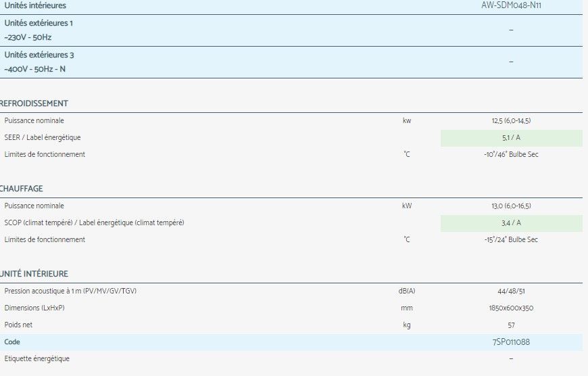Click the product code 7SP011088
Image resolution: width=588 pixels, height=376 pixels.
[511, 342]
